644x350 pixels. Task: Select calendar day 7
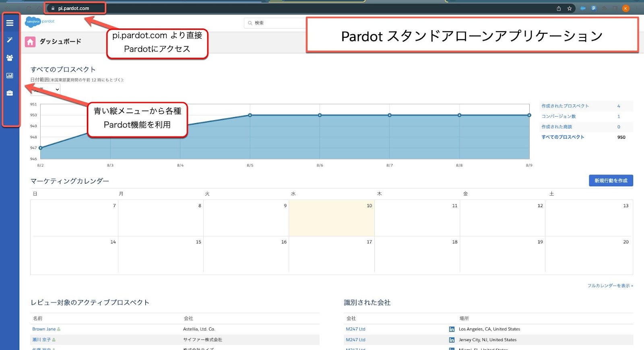(x=74, y=218)
